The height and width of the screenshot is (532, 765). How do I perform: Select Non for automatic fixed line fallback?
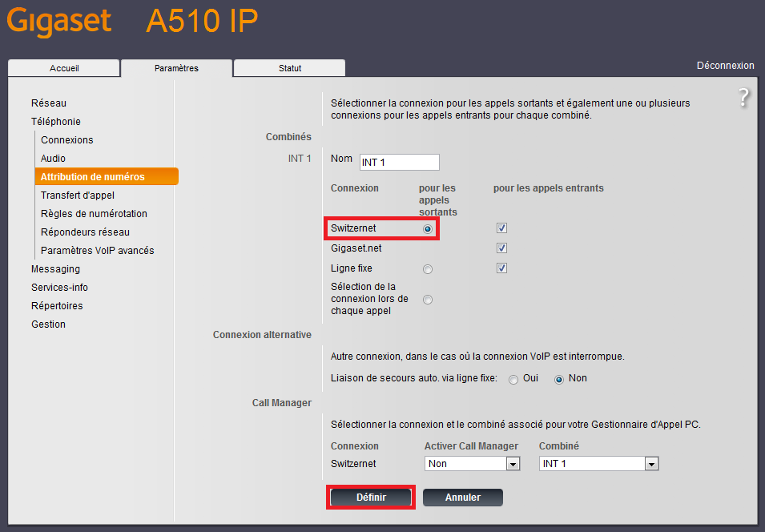tap(559, 379)
